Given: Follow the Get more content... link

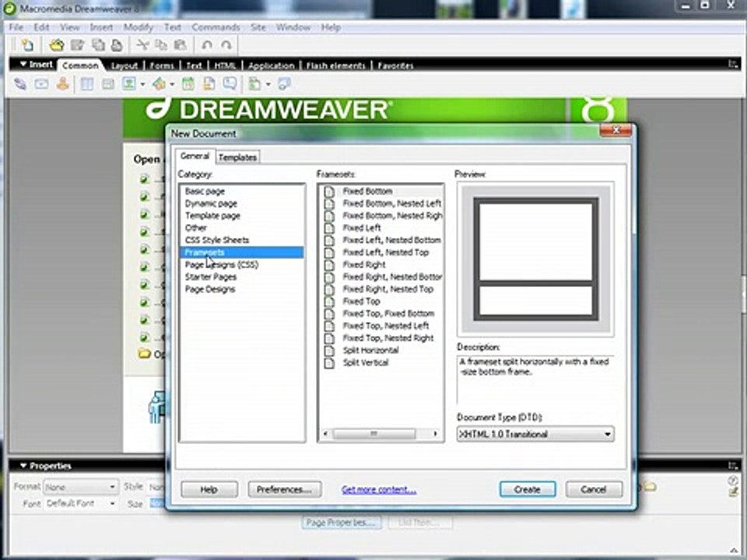Looking at the screenshot, I should [379, 489].
